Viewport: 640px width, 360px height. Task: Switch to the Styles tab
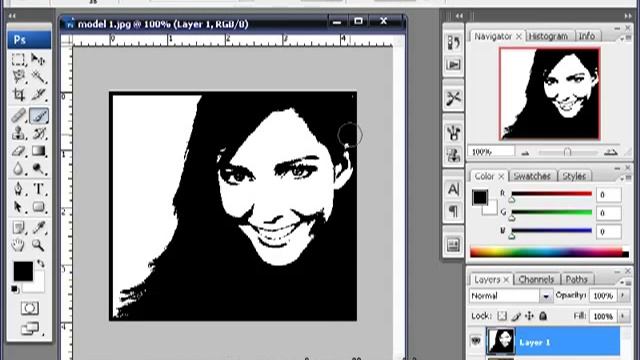pos(574,176)
